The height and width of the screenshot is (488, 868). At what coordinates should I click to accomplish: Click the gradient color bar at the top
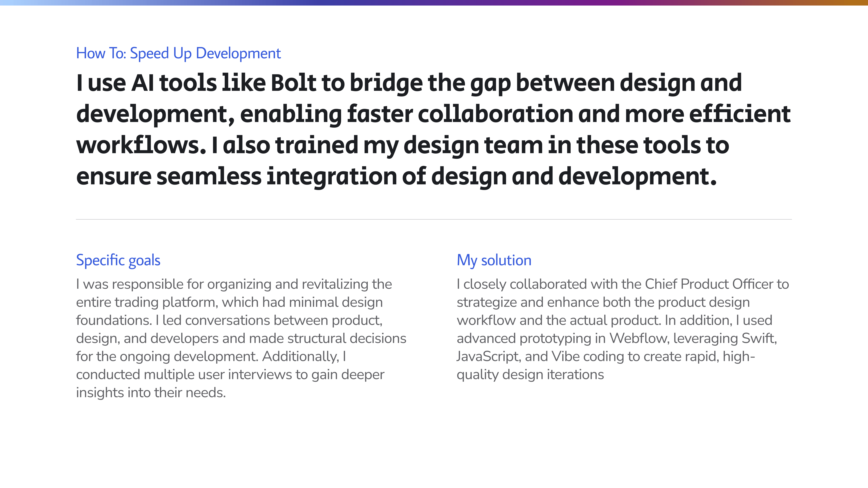tap(434, 3)
